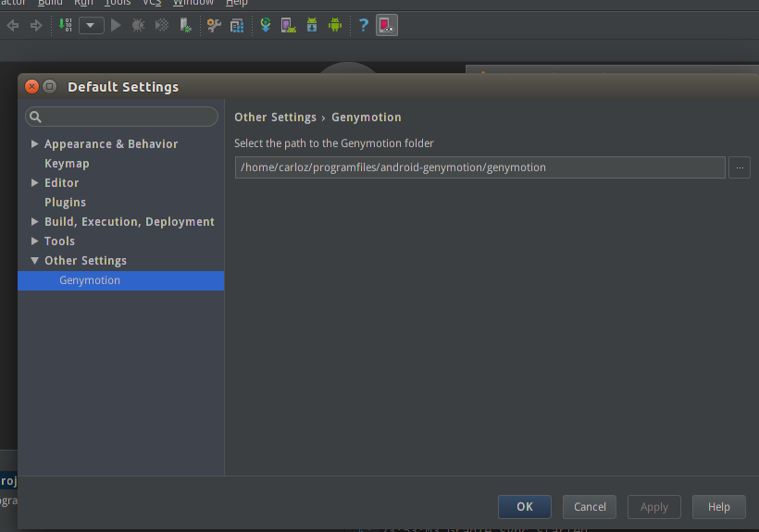This screenshot has width=759, height=532.
Task: Select Plugins settings
Action: [66, 202]
